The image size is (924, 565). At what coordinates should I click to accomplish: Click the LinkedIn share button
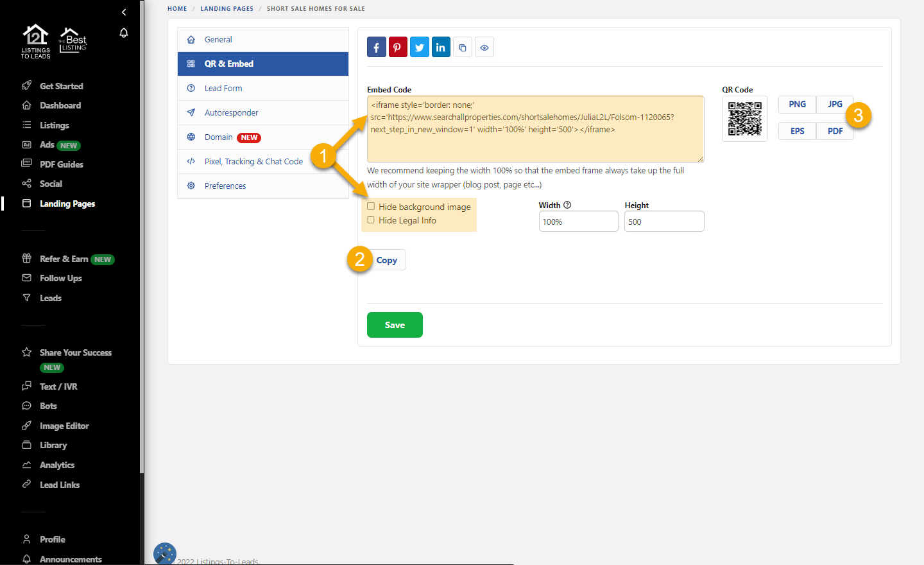441,48
